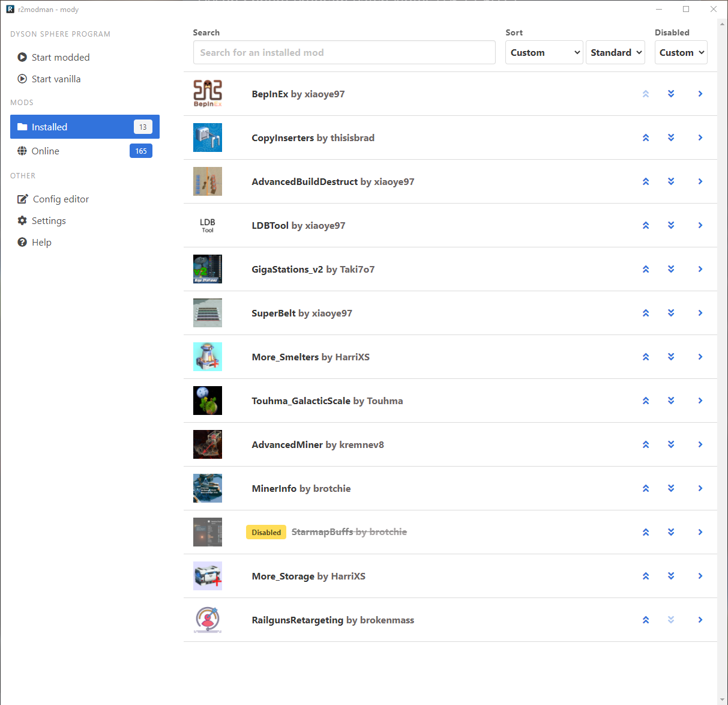Click More_Storage double-up arrows icon
The height and width of the screenshot is (705, 728).
646,576
